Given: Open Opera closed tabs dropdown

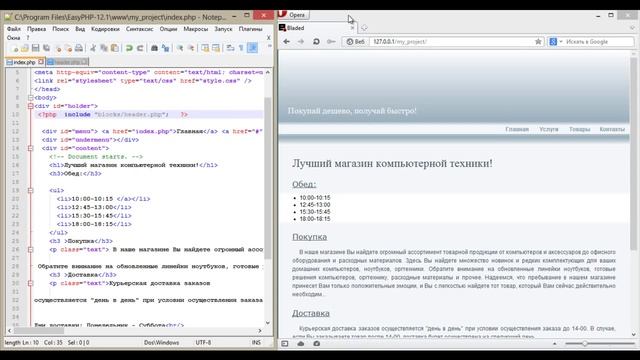Looking at the screenshot, I should point(632,28).
